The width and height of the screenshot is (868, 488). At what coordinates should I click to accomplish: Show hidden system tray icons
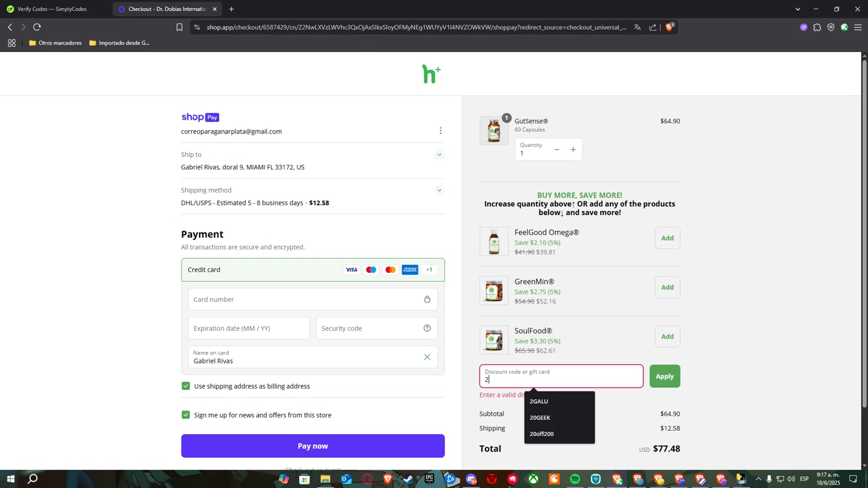click(759, 479)
